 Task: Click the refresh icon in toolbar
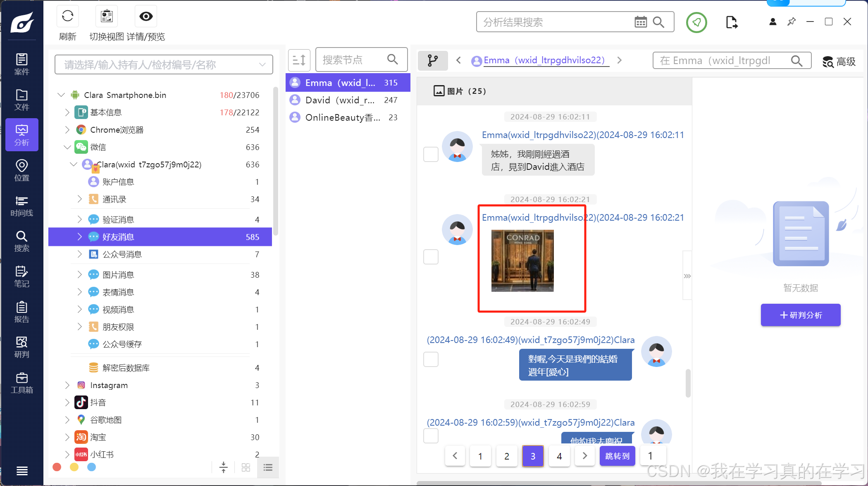pyautogui.click(x=67, y=17)
